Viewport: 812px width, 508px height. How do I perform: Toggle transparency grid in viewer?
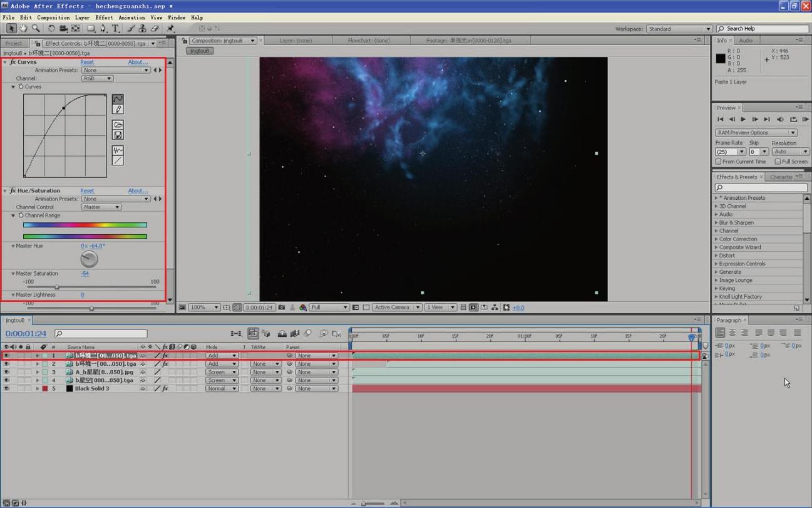tap(366, 308)
